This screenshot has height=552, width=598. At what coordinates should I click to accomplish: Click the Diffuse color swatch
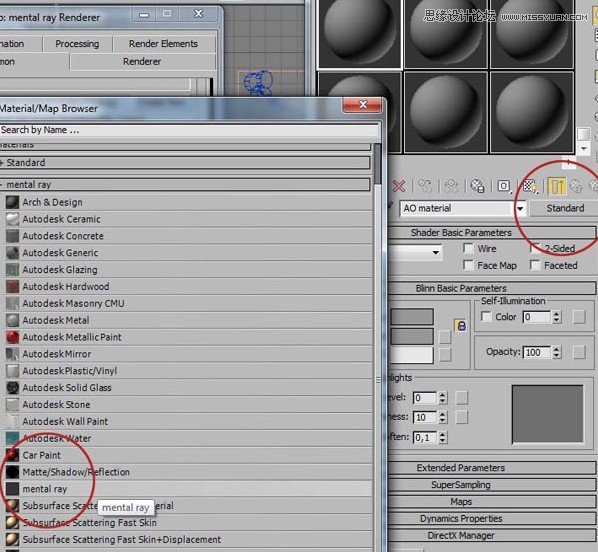pos(412,336)
